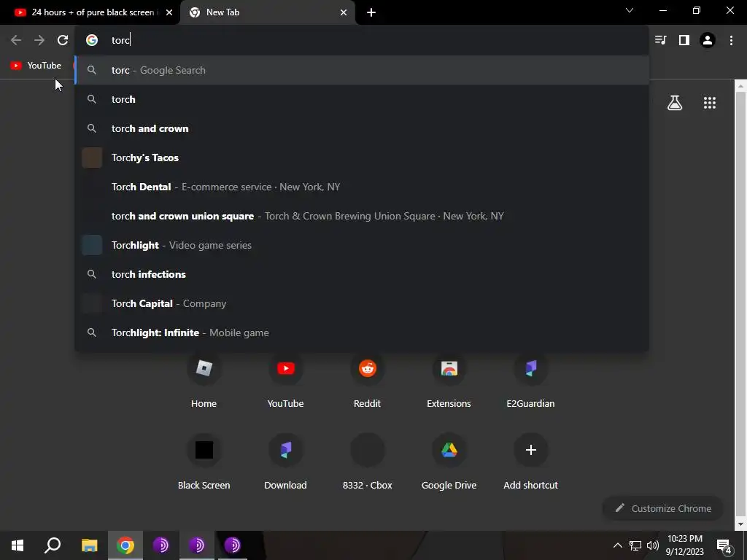The image size is (747, 560).
Task: Open the Google Drive shortcut tile
Action: coord(449,462)
